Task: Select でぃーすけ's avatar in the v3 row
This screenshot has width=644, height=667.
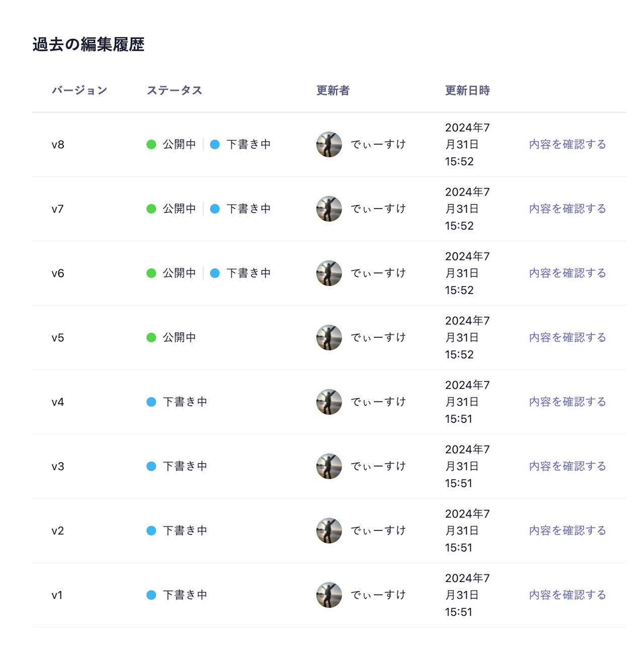Action: point(329,466)
